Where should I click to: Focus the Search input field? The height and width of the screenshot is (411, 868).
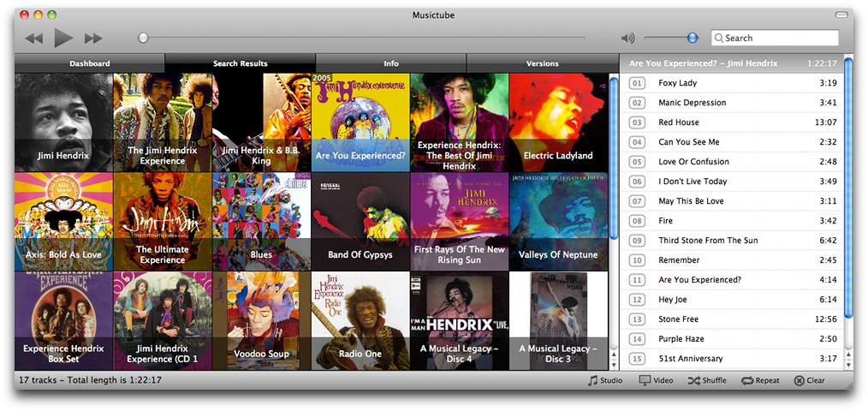pyautogui.click(x=775, y=39)
